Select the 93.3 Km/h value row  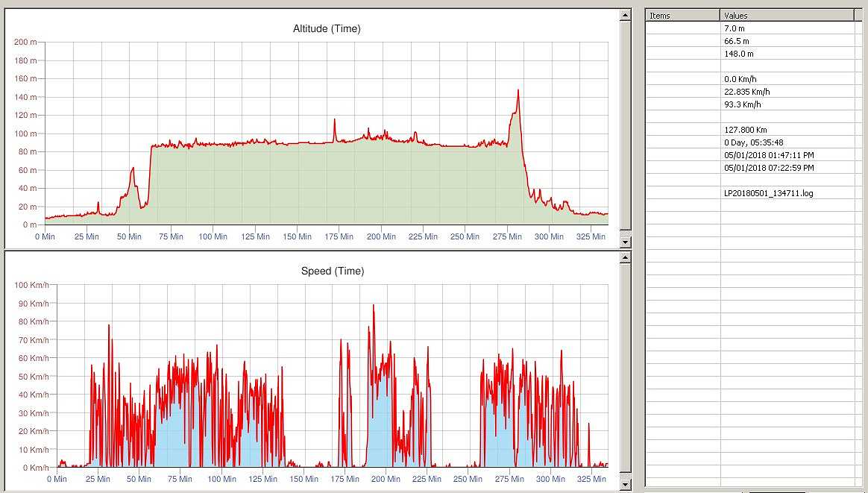(742, 104)
